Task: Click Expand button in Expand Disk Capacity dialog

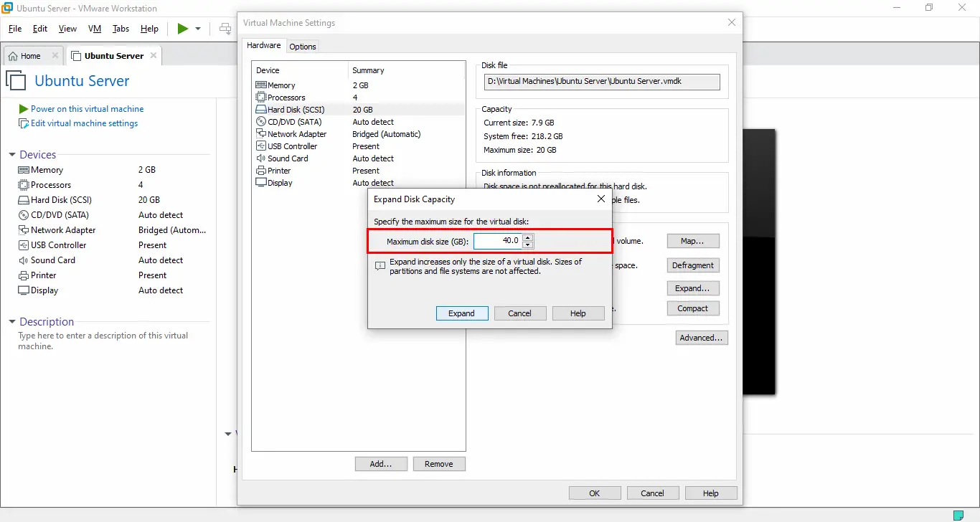Action: tap(462, 313)
